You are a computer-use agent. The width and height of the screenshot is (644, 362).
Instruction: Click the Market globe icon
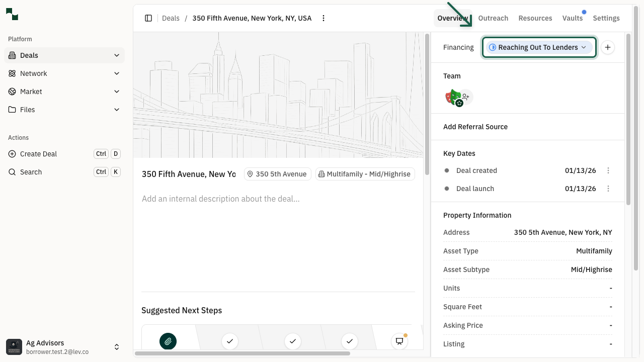[11, 92]
